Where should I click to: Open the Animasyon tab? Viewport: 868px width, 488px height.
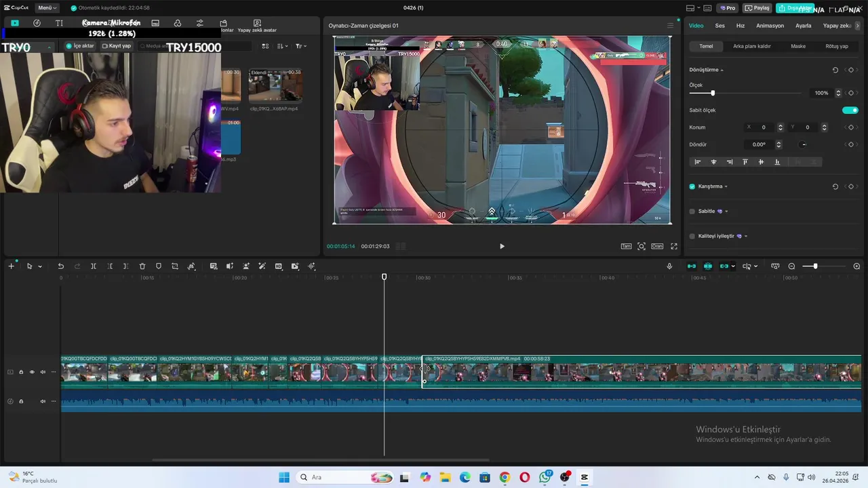(770, 26)
